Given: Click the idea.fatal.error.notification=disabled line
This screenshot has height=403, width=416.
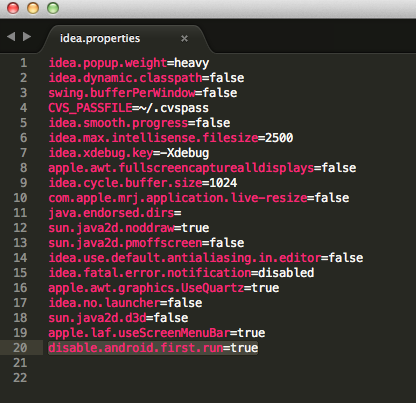Looking at the screenshot, I should [x=181, y=273].
